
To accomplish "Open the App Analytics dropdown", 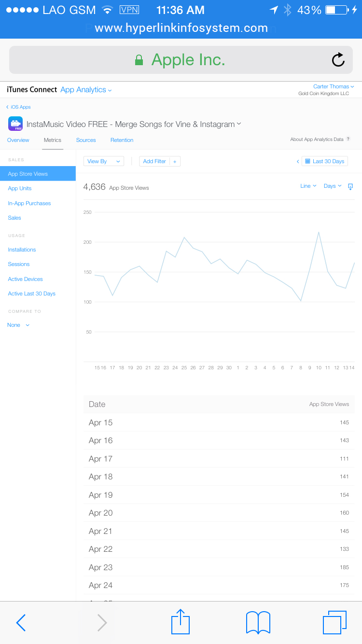I will coord(86,90).
